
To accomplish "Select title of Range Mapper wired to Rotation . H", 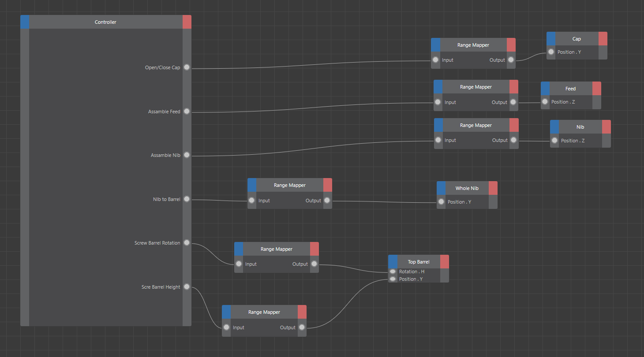I will [x=277, y=249].
